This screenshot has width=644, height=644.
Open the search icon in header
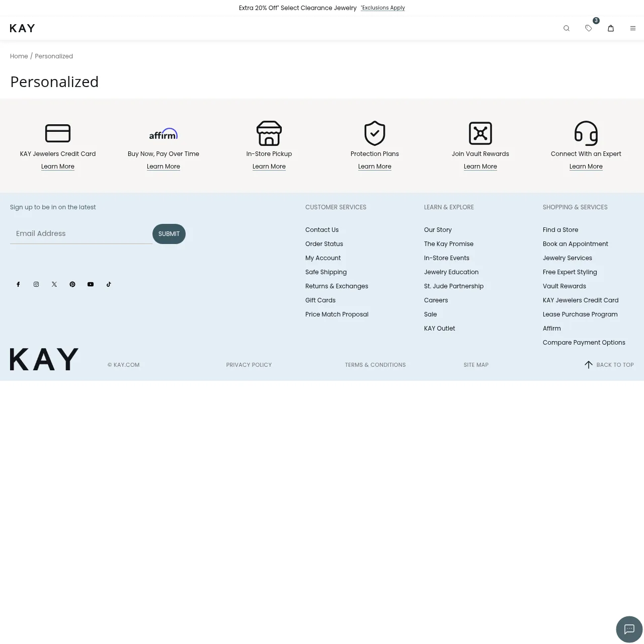[x=567, y=28]
